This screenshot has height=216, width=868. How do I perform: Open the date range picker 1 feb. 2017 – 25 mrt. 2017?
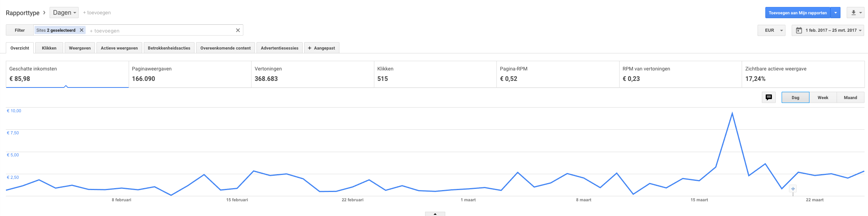pos(828,30)
